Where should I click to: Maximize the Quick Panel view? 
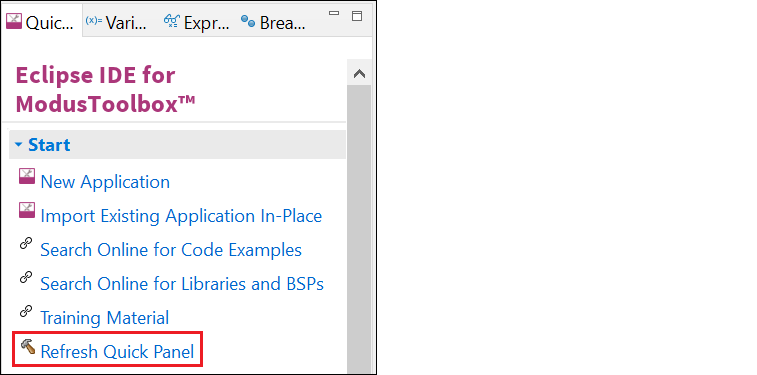(357, 16)
